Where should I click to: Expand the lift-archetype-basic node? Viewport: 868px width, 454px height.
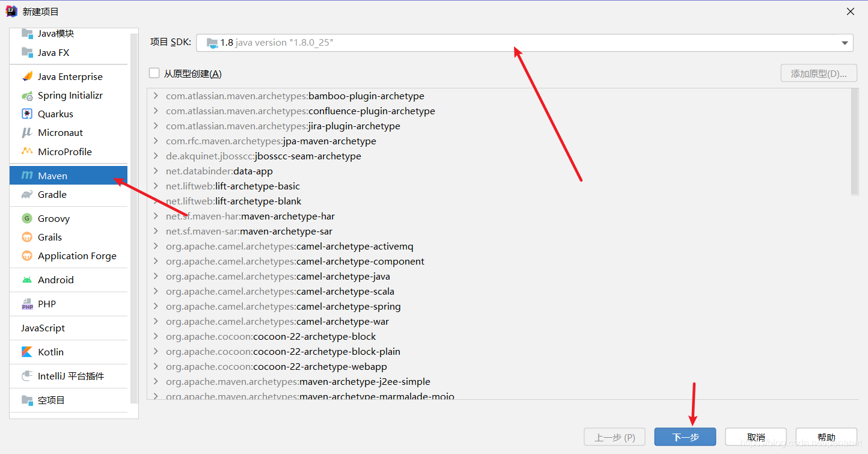[156, 186]
